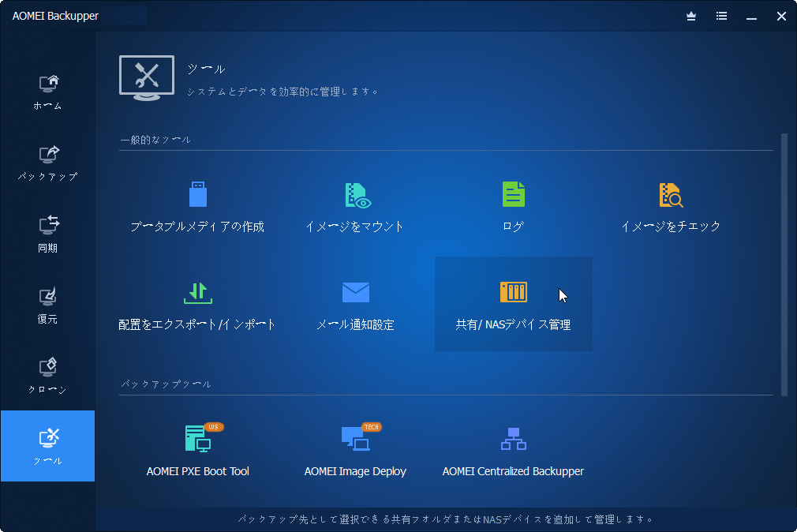Click the AOMEI Centralized Backupper label
Viewport: 797px width, 532px height.
coord(513,471)
